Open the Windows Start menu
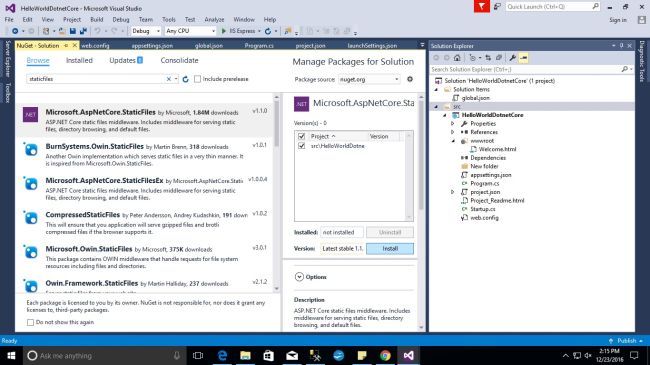 click(x=11, y=355)
